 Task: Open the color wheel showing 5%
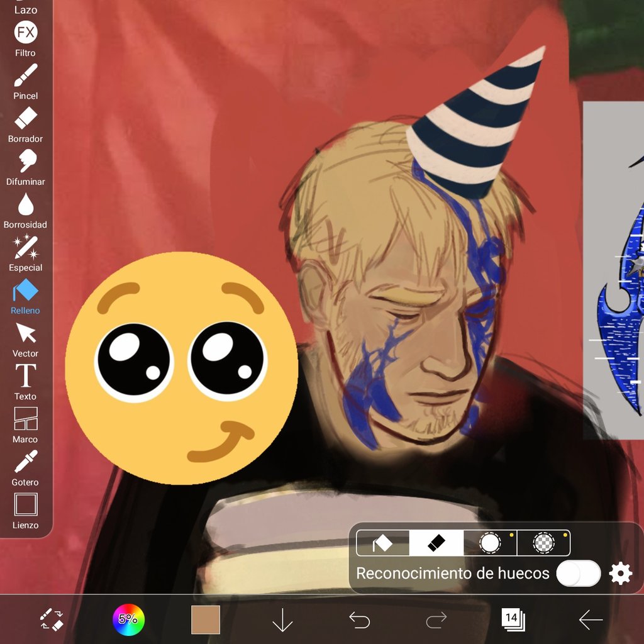[128, 619]
